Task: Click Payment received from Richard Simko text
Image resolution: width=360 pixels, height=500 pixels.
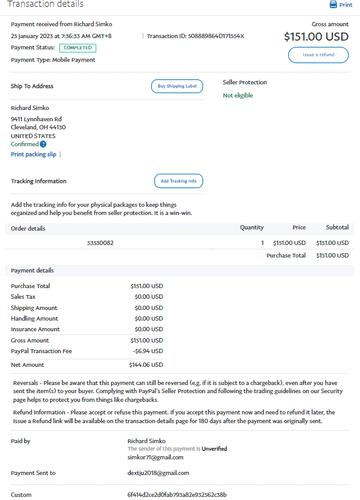Action: point(61,24)
